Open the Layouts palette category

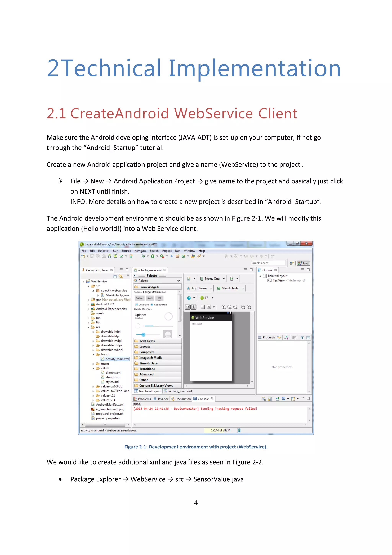pos(157,346)
